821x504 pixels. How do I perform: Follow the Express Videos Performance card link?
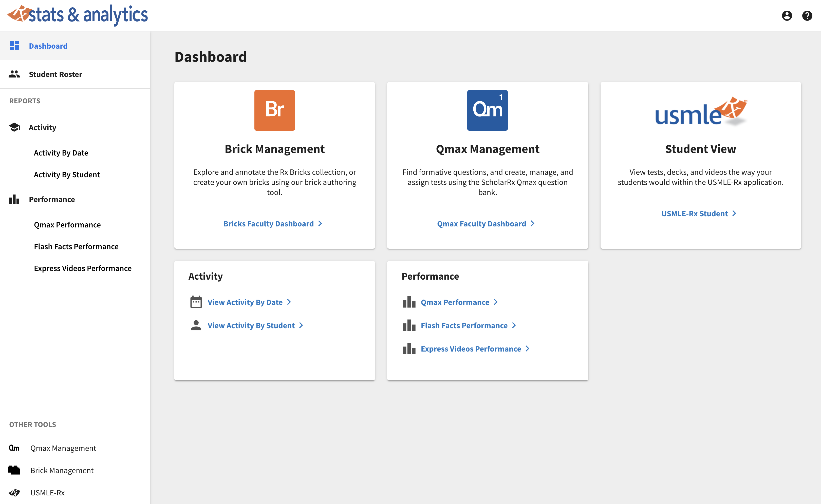pyautogui.click(x=475, y=349)
